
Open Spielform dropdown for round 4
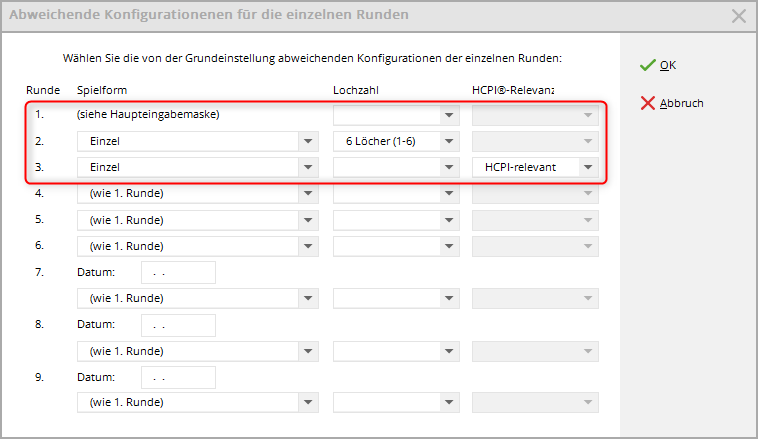click(307, 193)
